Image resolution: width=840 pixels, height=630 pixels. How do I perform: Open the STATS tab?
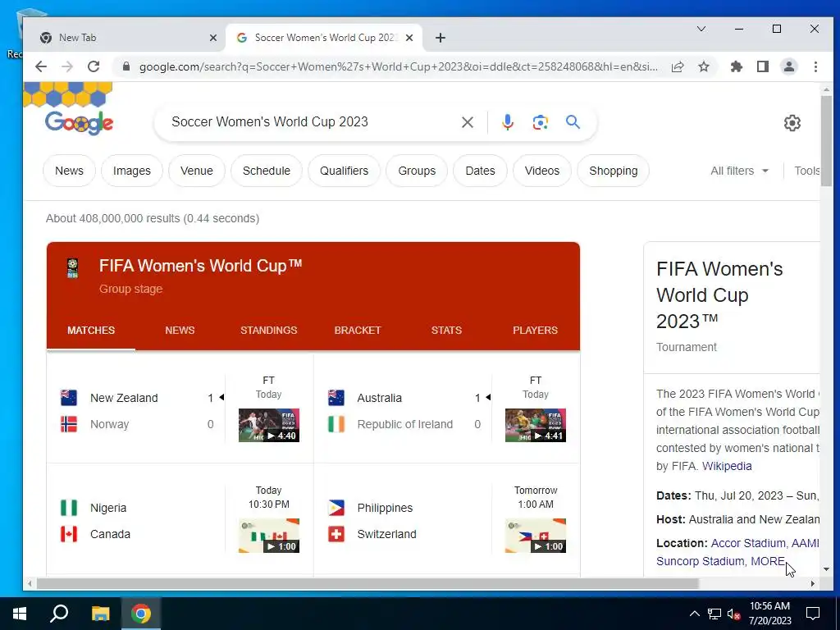[x=446, y=330]
